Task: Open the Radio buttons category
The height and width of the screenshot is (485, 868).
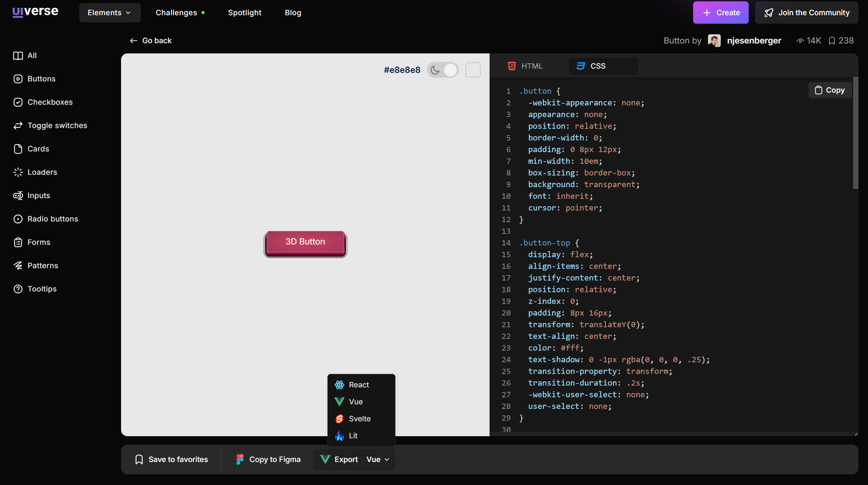Action: click(x=52, y=219)
